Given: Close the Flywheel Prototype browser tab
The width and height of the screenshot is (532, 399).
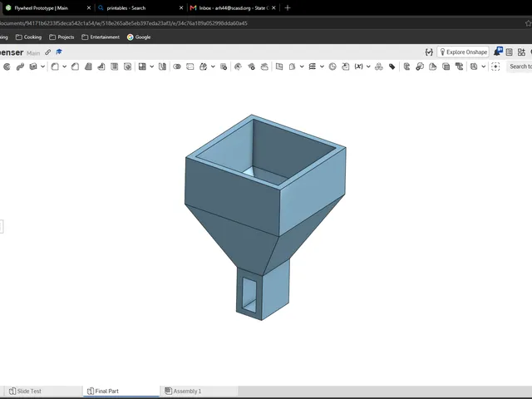Looking at the screenshot, I should click(x=89, y=7).
